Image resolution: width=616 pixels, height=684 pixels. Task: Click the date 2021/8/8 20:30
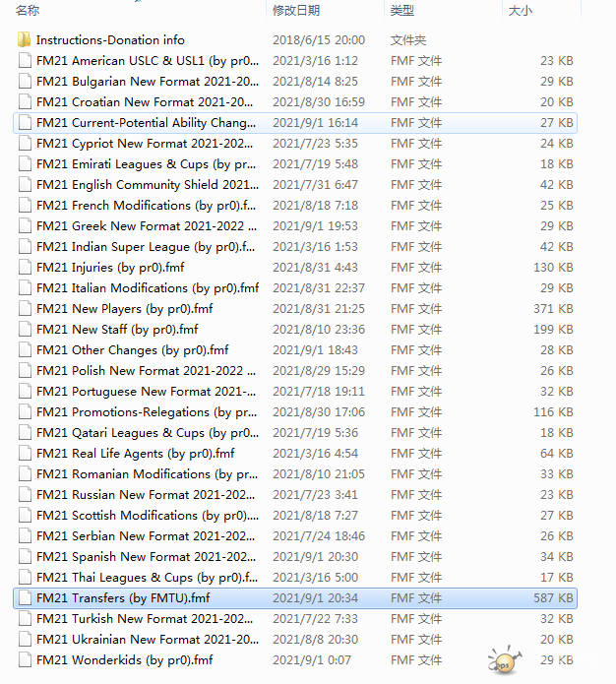(x=316, y=640)
